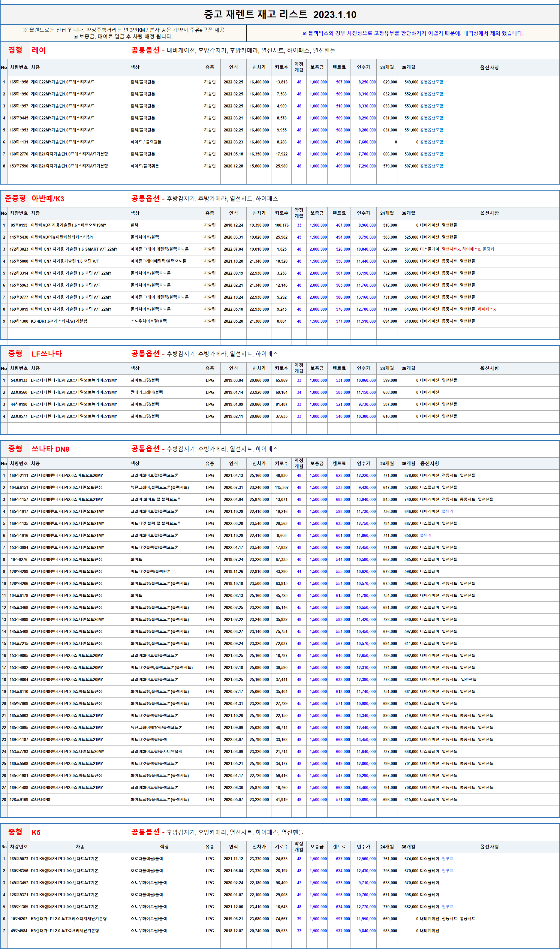
Task: Click the 아반떼/K3 section heading
Action: (48, 199)
